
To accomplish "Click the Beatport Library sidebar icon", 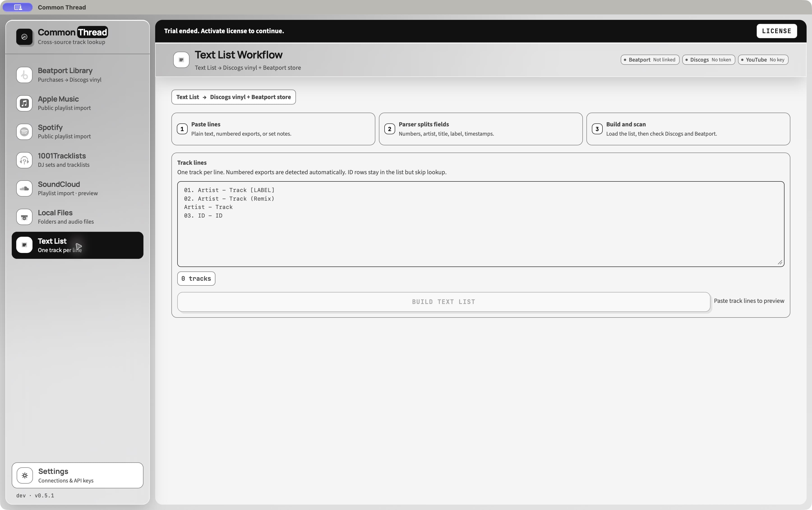I will click(24, 75).
